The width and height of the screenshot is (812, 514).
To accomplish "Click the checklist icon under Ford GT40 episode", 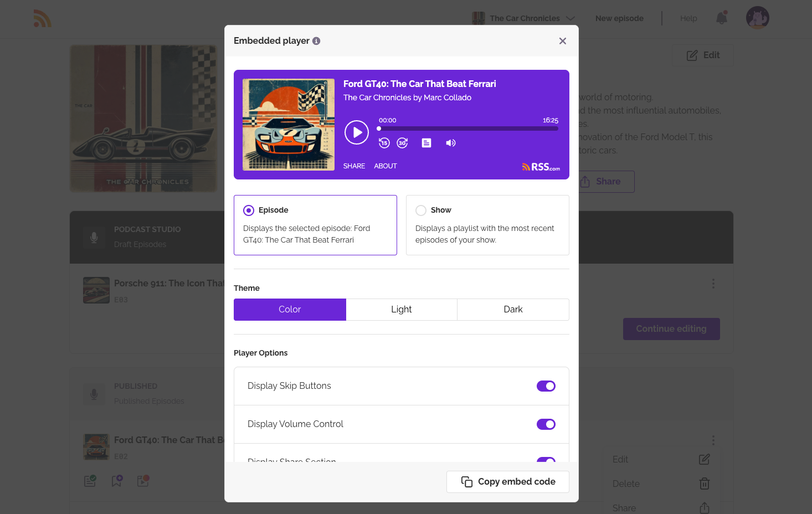I will pos(90,481).
